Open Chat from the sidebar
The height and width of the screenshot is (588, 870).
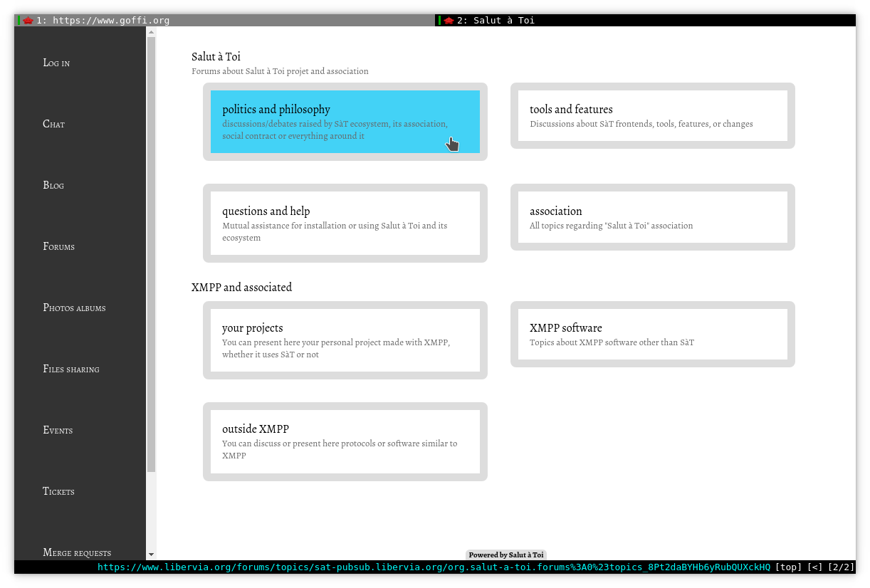click(x=53, y=124)
